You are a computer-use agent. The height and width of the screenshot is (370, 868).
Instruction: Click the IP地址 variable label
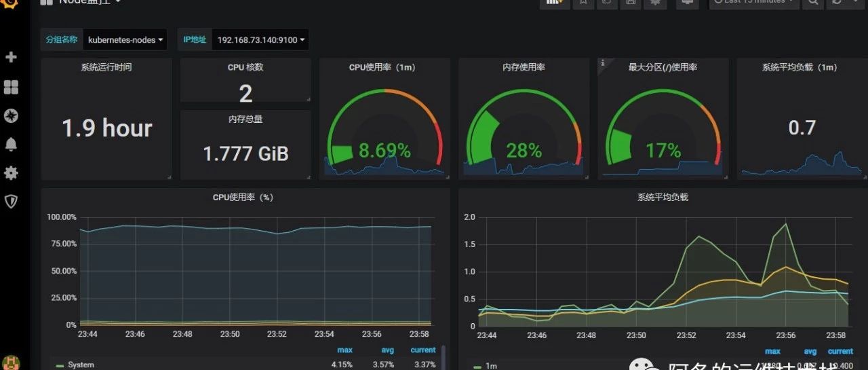[195, 40]
